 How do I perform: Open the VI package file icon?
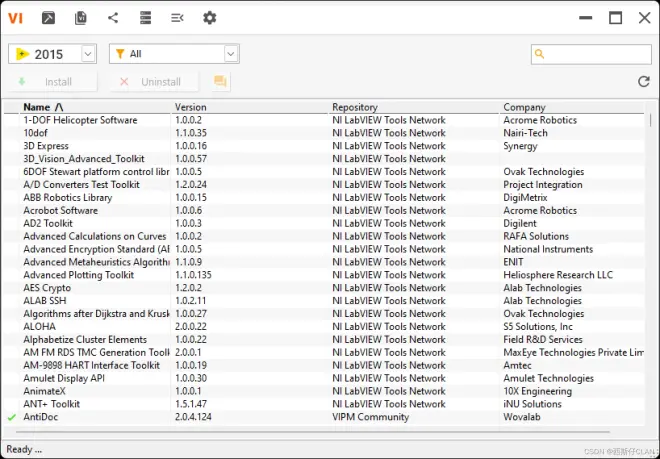pos(80,18)
